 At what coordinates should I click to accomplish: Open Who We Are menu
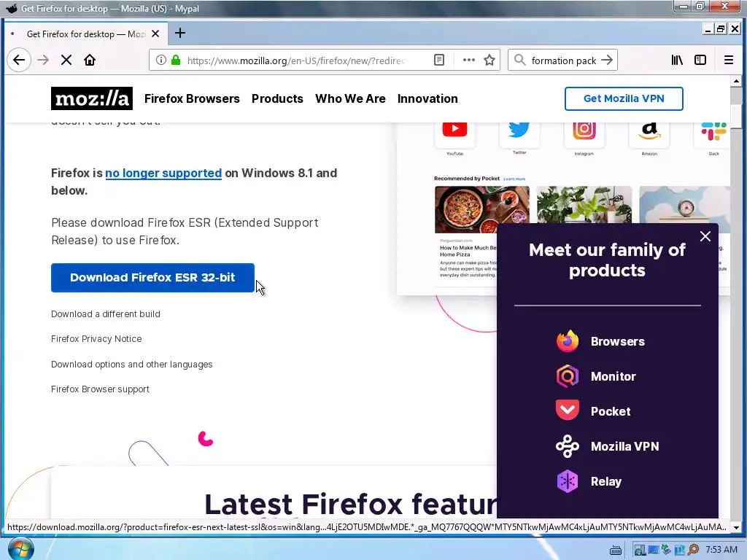[x=350, y=98]
